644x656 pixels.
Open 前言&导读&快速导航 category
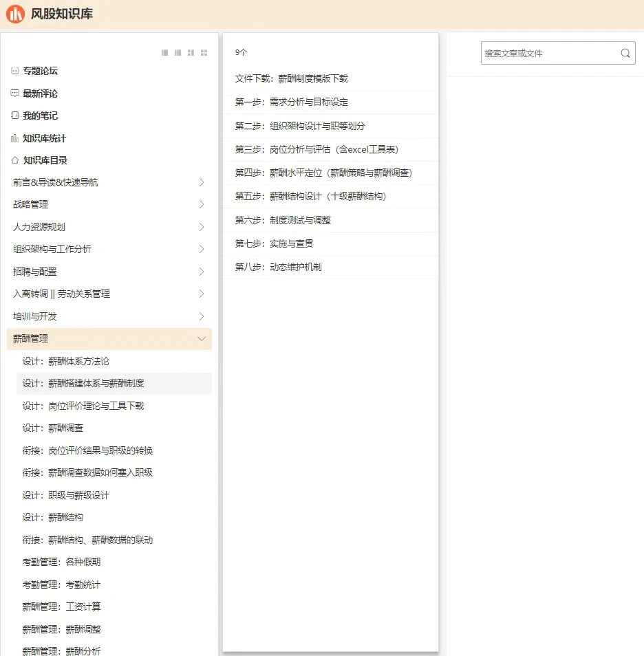point(55,182)
